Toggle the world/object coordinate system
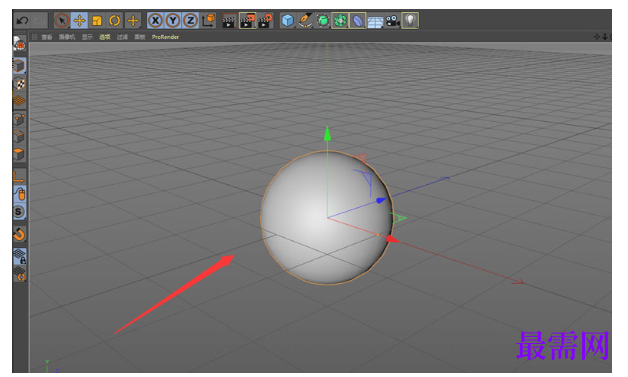 (208, 20)
